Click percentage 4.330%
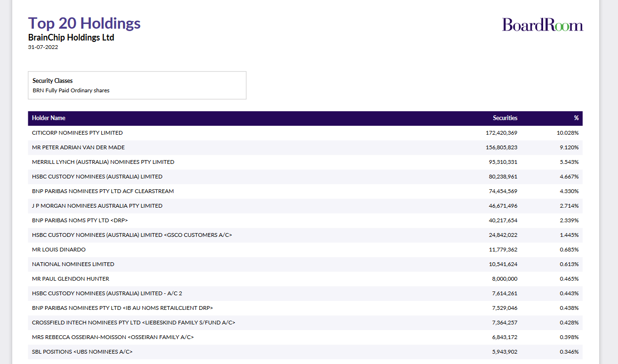The image size is (618, 364). point(569,191)
